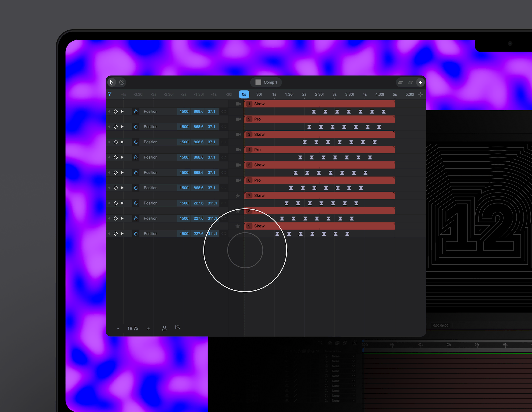
Task: Click the fit-horizontally zoom icon at the bottom
Action: (164, 328)
